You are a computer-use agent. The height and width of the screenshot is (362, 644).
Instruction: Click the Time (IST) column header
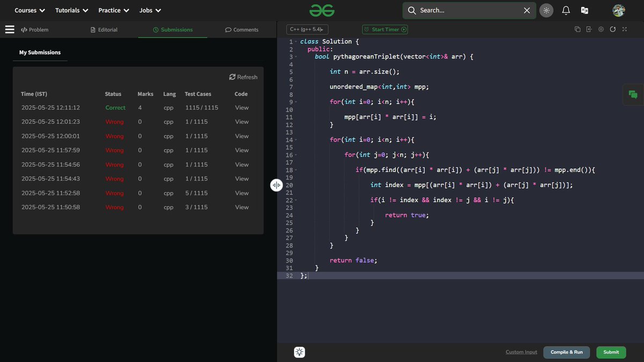(34, 94)
